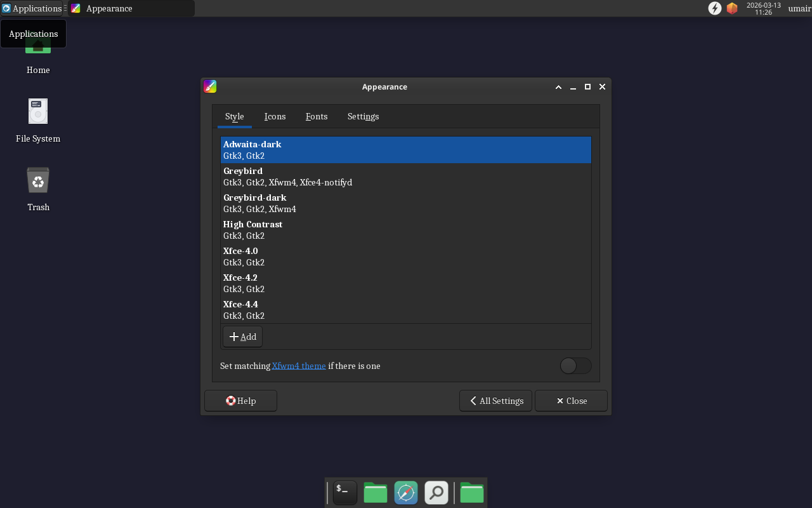Select the Xfce-4.0 theme

click(x=406, y=257)
